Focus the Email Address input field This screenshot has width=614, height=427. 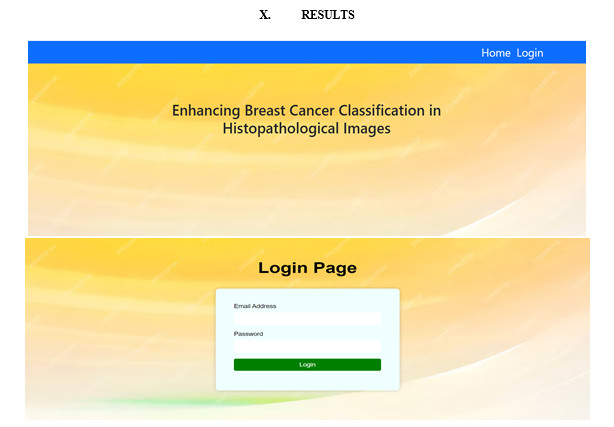(307, 318)
